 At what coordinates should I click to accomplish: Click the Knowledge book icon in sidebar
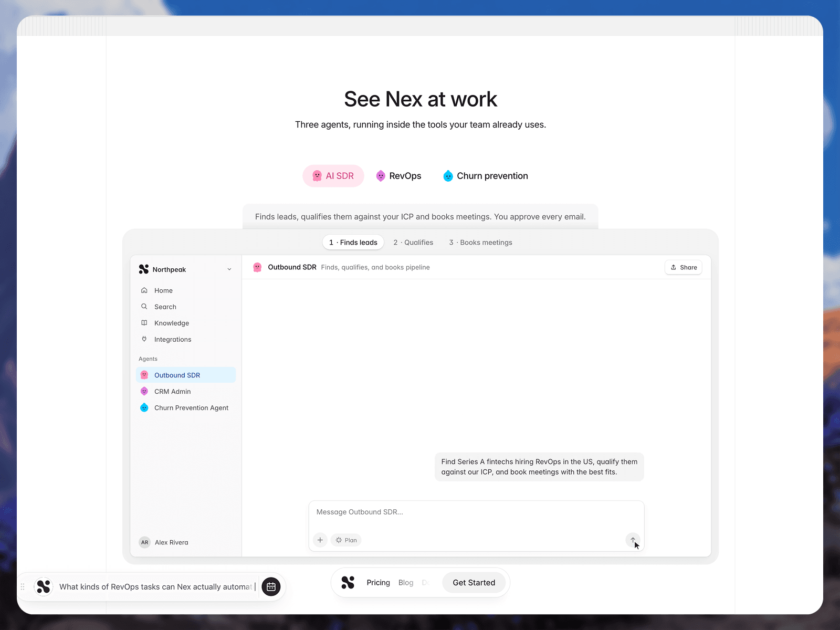pyautogui.click(x=144, y=323)
